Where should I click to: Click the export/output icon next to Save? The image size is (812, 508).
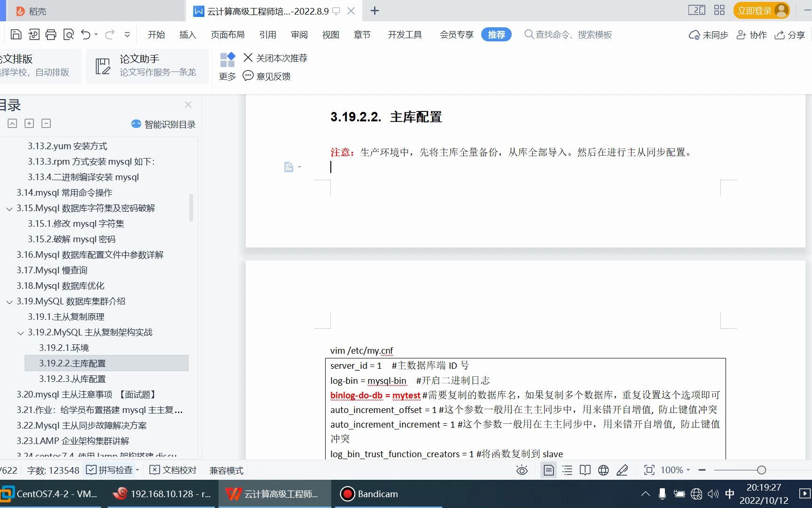tap(34, 34)
